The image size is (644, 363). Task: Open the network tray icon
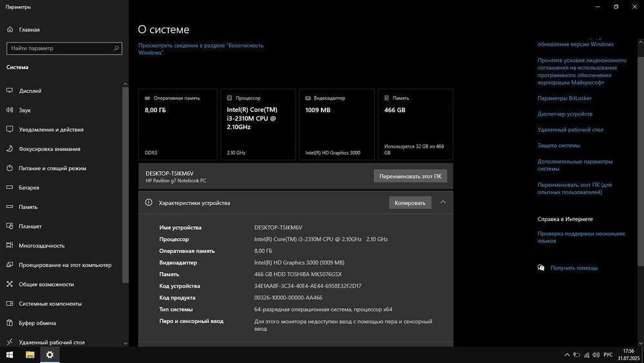click(587, 355)
